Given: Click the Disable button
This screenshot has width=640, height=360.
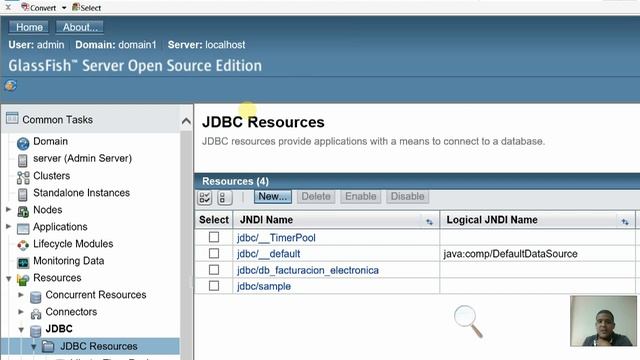Looking at the screenshot, I should [x=407, y=196].
